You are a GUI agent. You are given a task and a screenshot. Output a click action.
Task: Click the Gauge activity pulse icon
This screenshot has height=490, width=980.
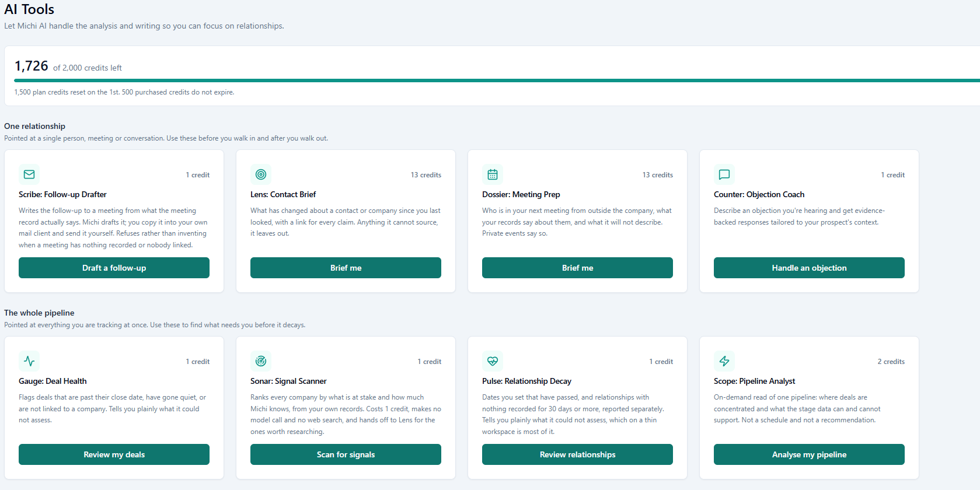(29, 361)
